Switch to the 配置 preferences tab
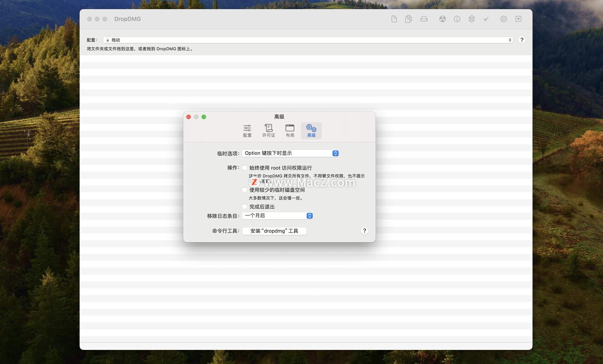 [x=247, y=131]
